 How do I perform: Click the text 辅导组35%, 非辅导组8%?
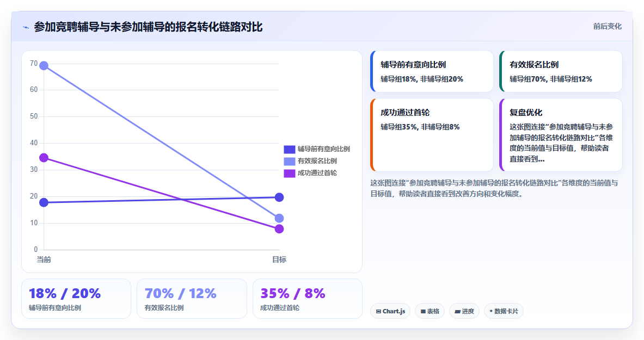click(x=420, y=127)
